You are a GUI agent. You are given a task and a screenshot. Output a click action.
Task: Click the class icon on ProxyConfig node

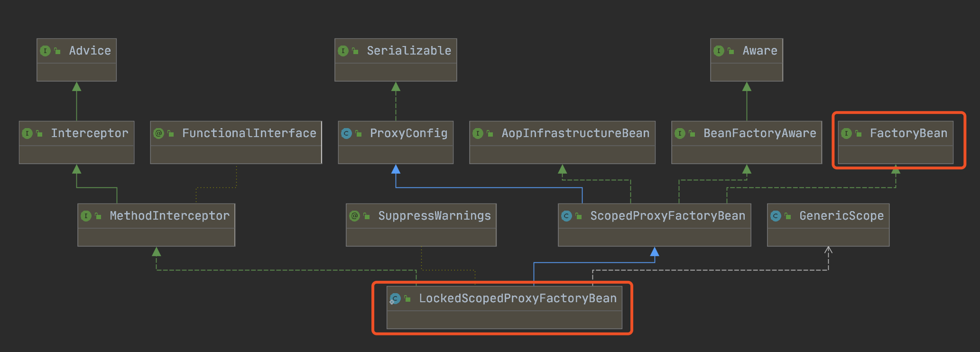(346, 133)
